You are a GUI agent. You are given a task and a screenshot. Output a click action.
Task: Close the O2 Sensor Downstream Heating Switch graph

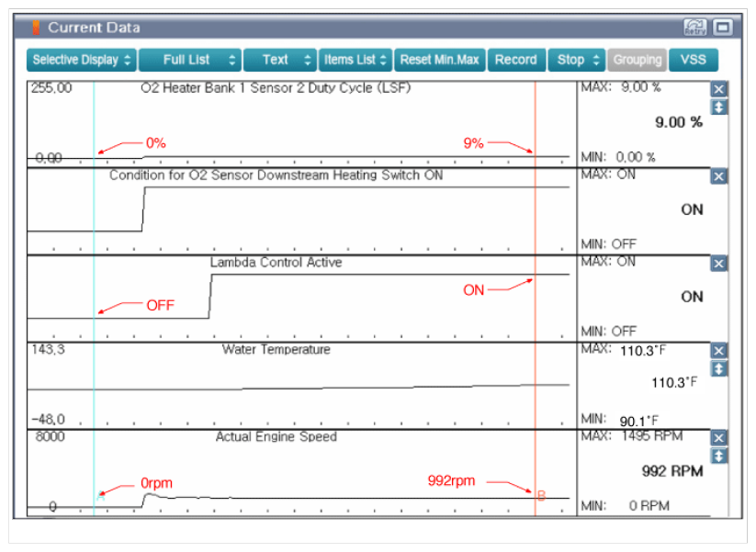point(718,176)
